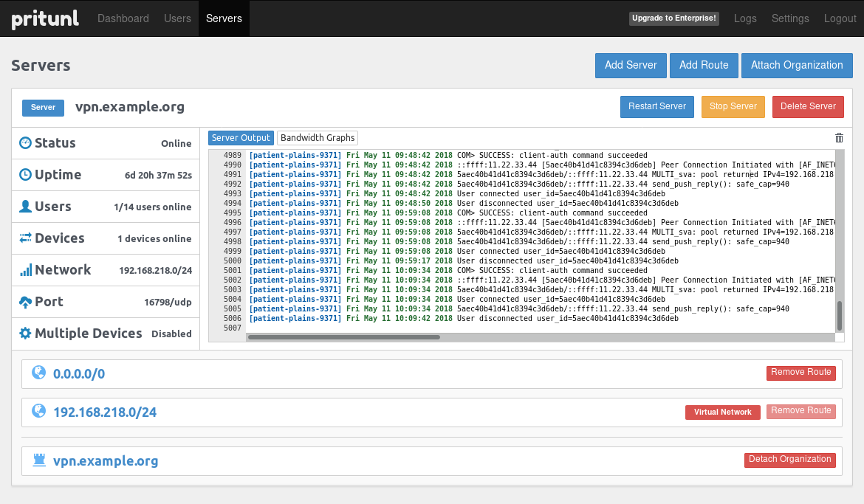Click globe icon beside 192.168.218.0/24 route

click(38, 411)
